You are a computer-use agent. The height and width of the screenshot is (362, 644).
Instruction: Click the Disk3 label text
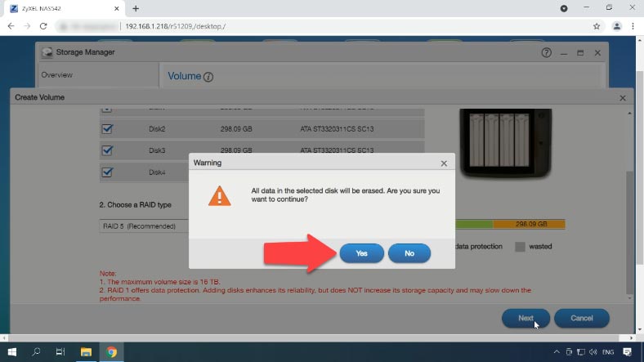pyautogui.click(x=157, y=150)
